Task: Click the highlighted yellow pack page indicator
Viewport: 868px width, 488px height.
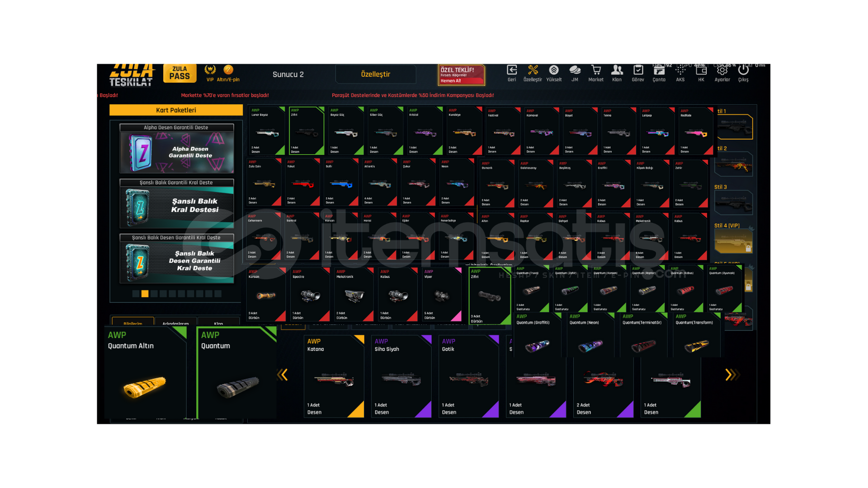Action: coord(145,294)
